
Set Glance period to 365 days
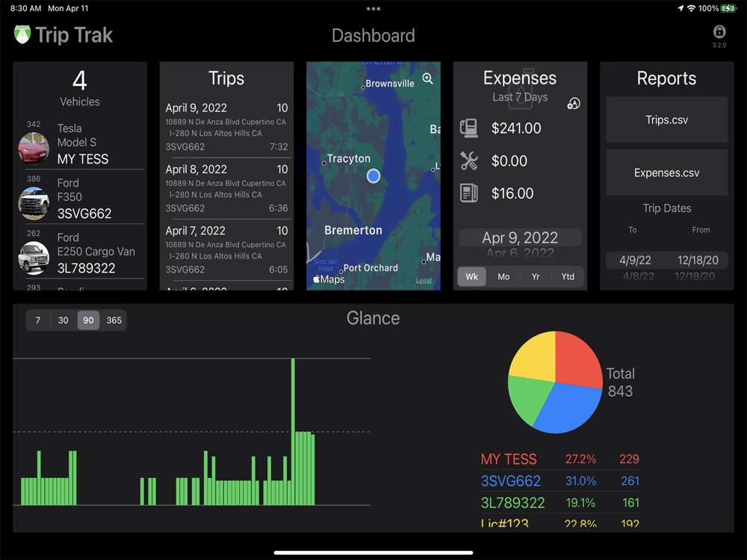coord(114,320)
